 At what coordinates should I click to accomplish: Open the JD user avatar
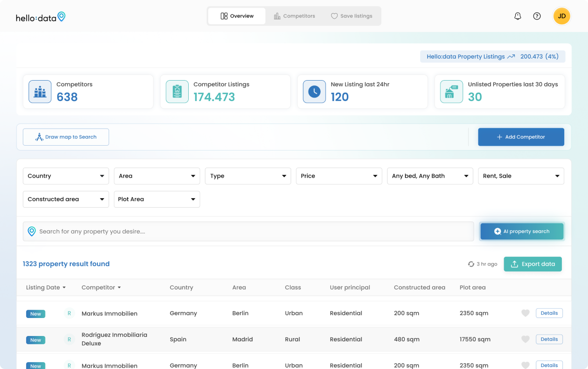click(561, 16)
